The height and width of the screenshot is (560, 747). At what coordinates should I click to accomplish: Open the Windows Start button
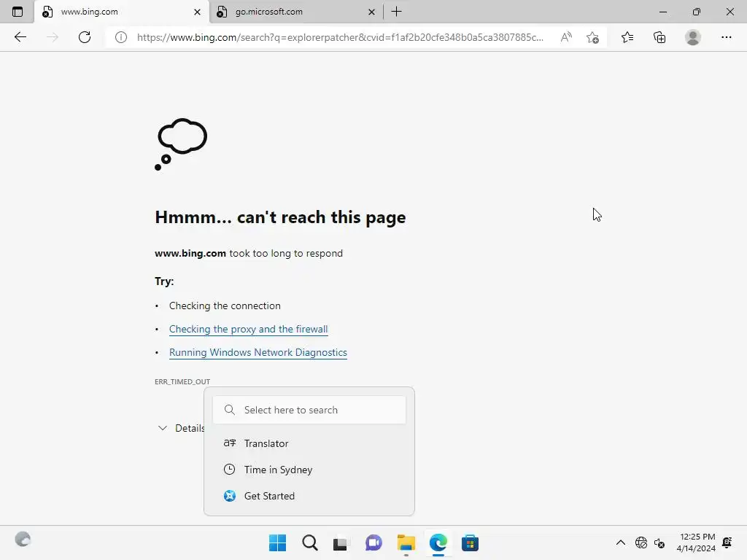point(277,542)
